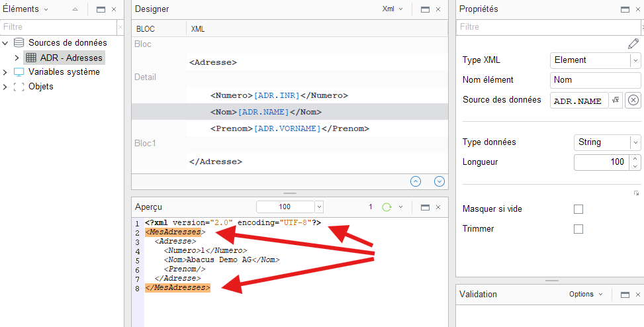Move selected line down in Designer
This screenshot has width=644, height=327.
(439, 181)
